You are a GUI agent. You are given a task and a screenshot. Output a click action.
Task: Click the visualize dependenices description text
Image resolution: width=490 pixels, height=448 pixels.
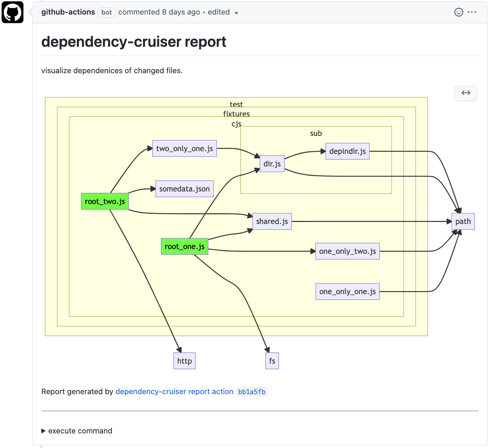[x=112, y=70]
